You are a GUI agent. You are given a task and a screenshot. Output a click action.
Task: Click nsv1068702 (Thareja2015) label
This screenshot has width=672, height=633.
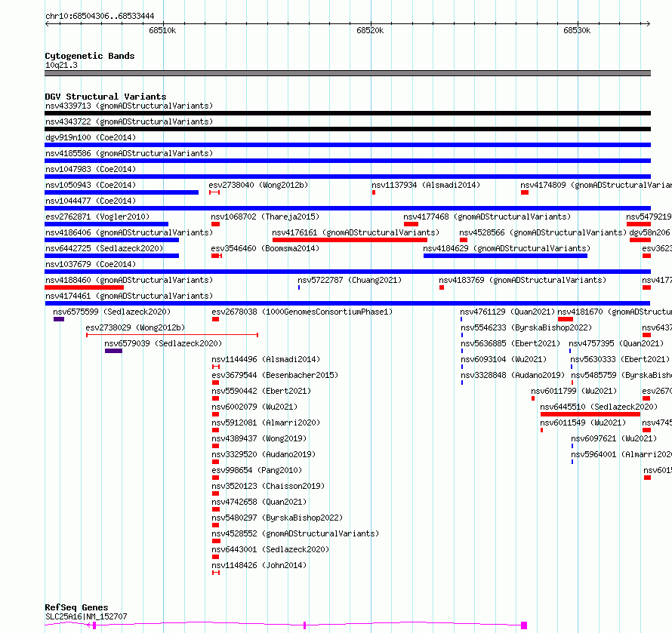[x=265, y=217]
